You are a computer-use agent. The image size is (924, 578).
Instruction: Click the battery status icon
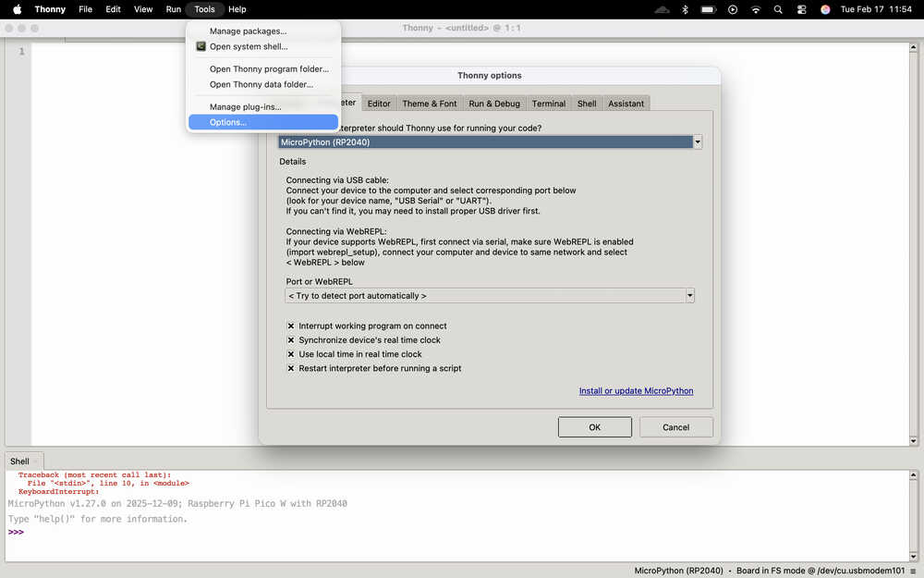pyautogui.click(x=709, y=9)
